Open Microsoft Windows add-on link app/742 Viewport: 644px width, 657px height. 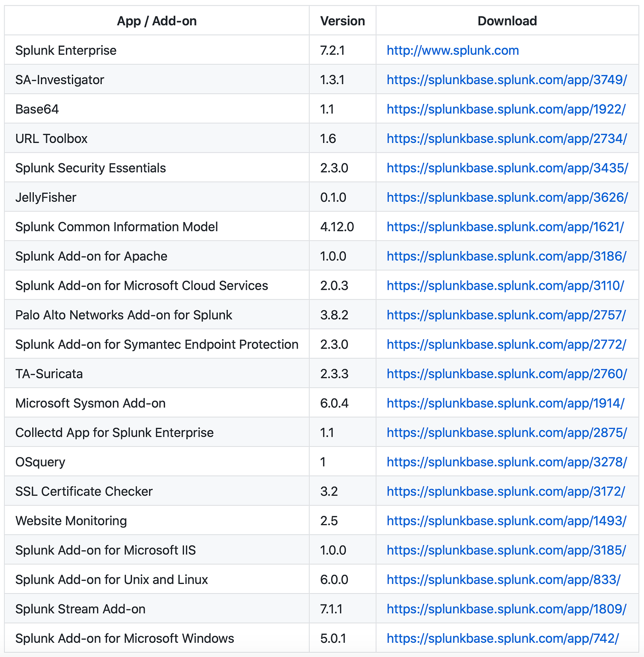point(503,639)
